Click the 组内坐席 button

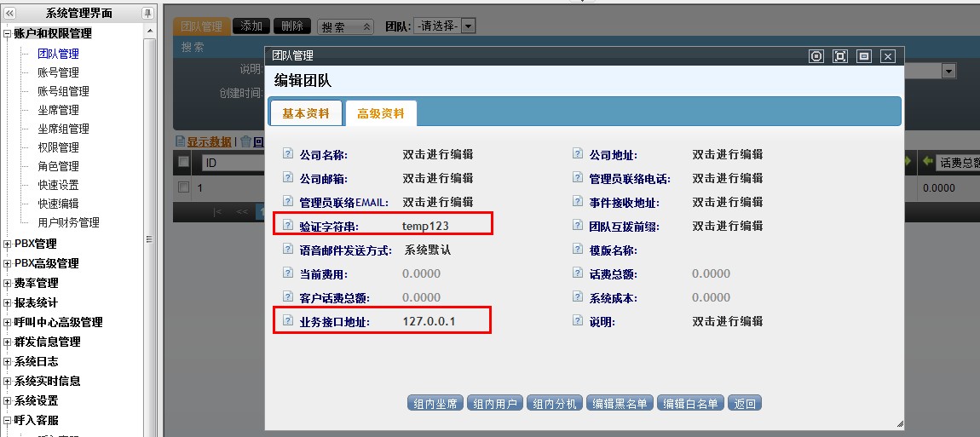pyautogui.click(x=435, y=404)
